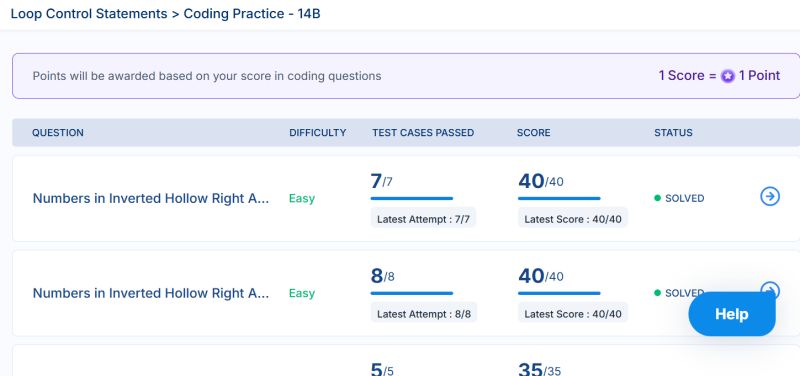The image size is (800, 376).
Task: Open first question via arrow circle icon
Action: 770,196
